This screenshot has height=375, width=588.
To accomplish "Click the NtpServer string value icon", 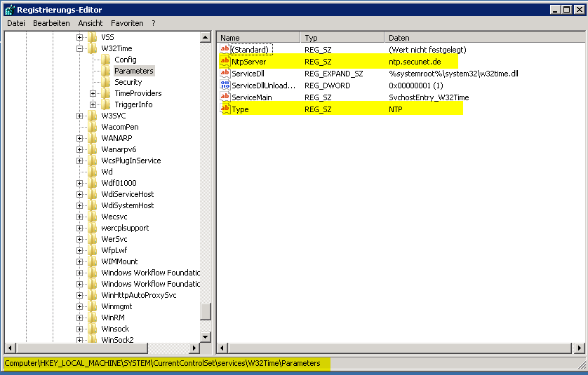I will [225, 62].
